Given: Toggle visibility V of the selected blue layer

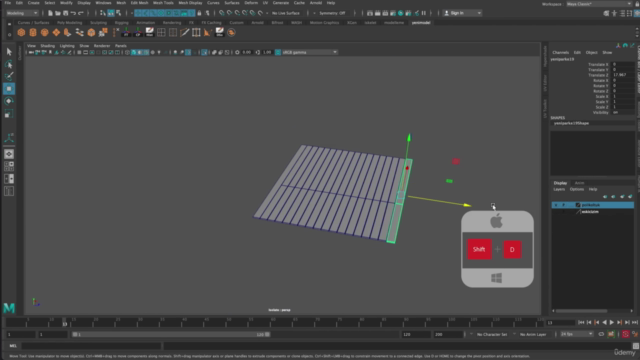Looking at the screenshot, I should click(x=556, y=205).
